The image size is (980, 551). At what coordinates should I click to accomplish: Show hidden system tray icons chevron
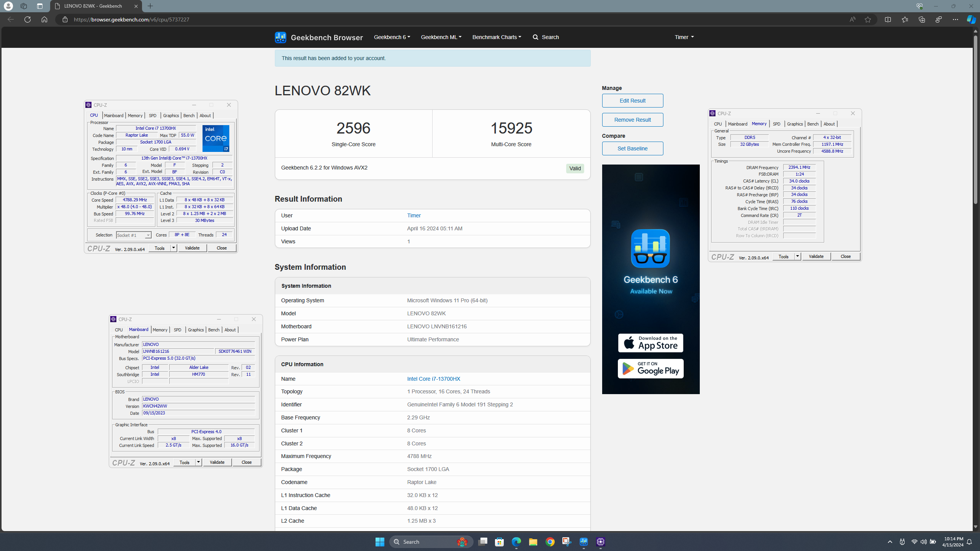point(890,542)
